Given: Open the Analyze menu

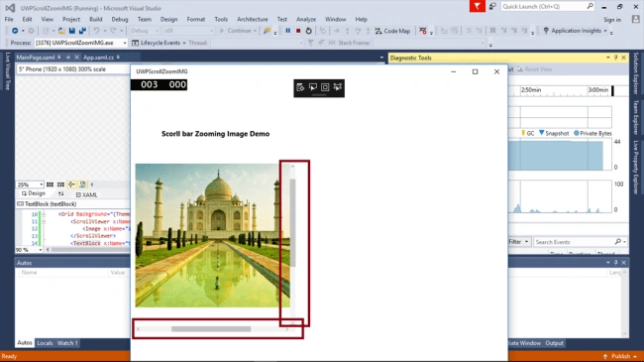Looking at the screenshot, I should pos(306,19).
